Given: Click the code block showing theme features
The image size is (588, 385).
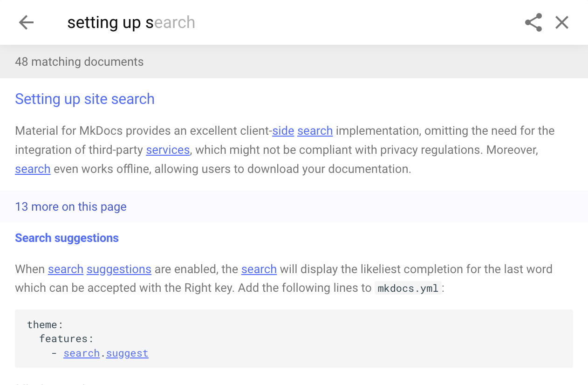Looking at the screenshot, I should (294, 338).
